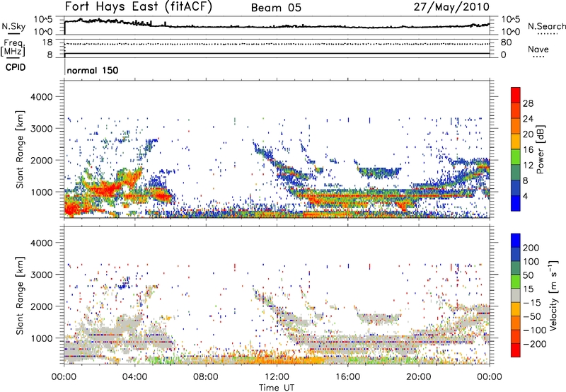The width and height of the screenshot is (566, 392).
Task: Click the '04:00' time axis label
Action: (134, 377)
